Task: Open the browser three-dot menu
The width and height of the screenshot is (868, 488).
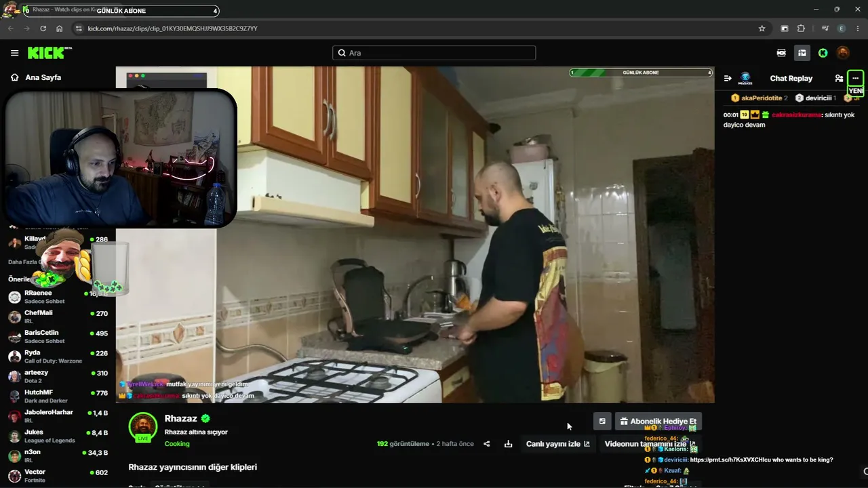Action: (x=858, y=28)
